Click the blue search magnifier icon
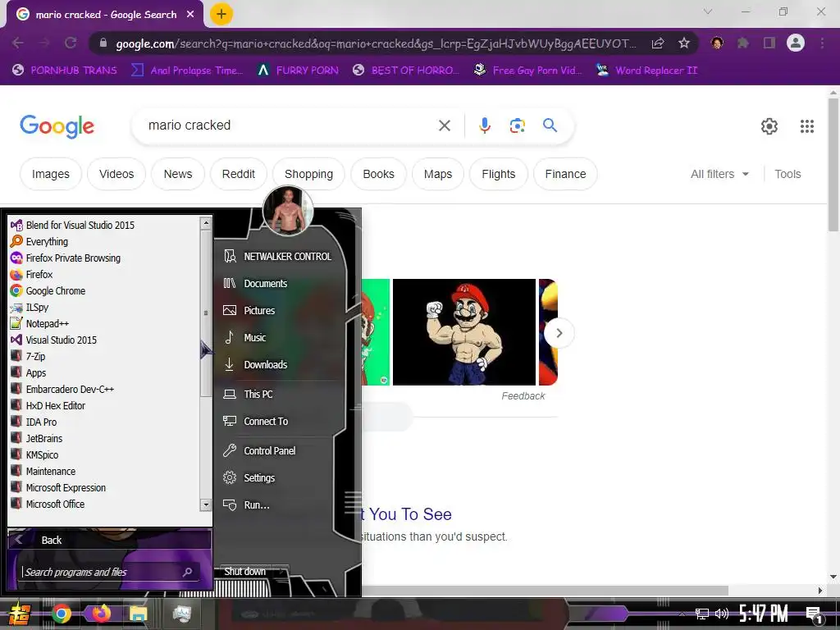This screenshot has width=840, height=630. point(550,126)
